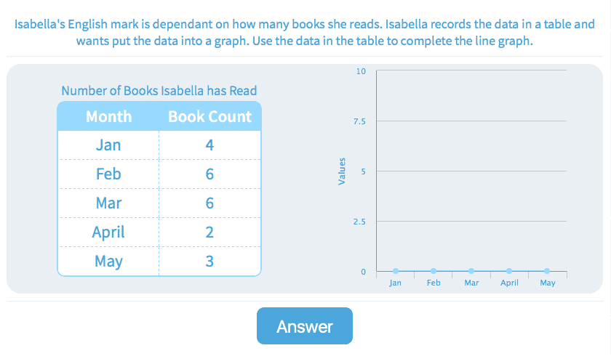Click the Mar month cell
The height and width of the screenshot is (364, 611).
[108, 203]
